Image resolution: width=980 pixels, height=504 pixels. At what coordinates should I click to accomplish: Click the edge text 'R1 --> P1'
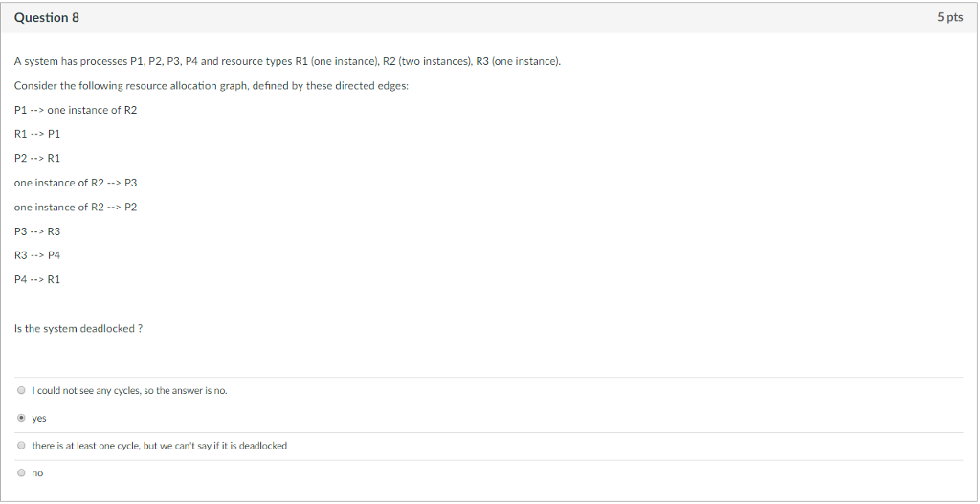37,134
